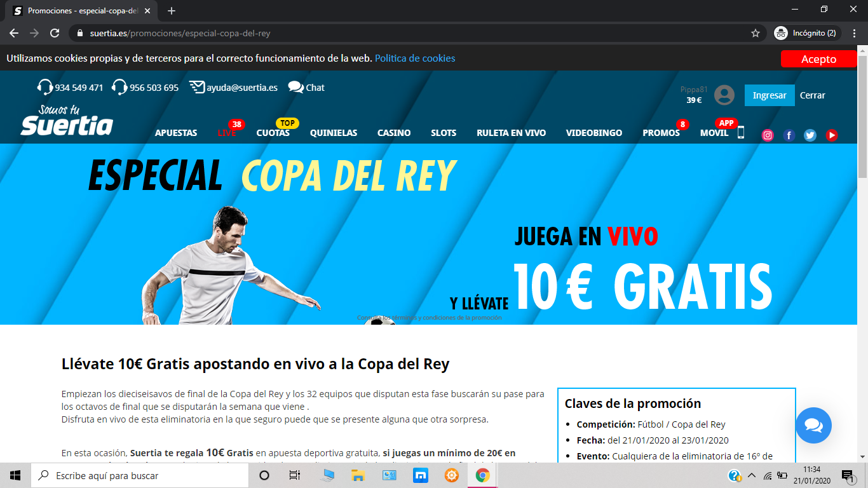Open the MOVIL app menu item

tap(714, 133)
